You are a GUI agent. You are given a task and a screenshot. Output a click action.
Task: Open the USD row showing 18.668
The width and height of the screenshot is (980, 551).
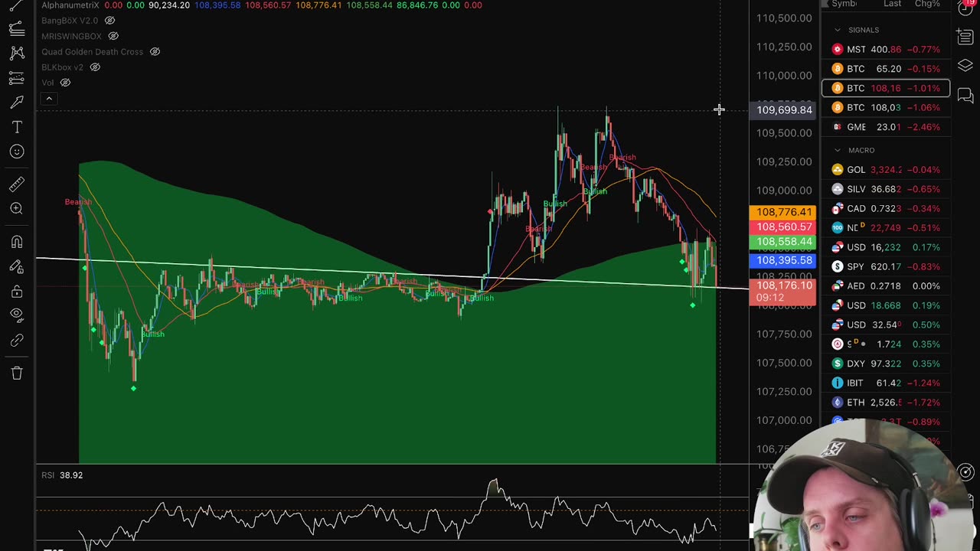pyautogui.click(x=886, y=305)
